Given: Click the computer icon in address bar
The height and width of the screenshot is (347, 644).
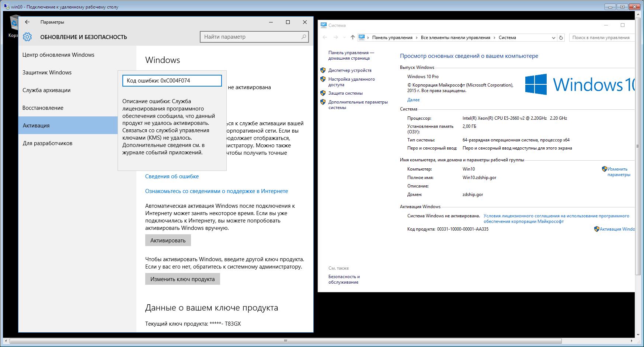Looking at the screenshot, I should [x=361, y=37].
